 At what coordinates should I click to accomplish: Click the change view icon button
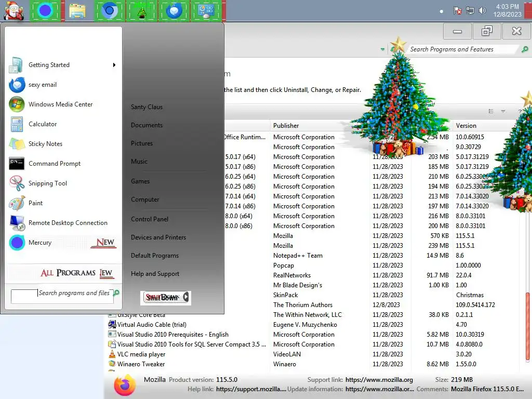(x=490, y=111)
